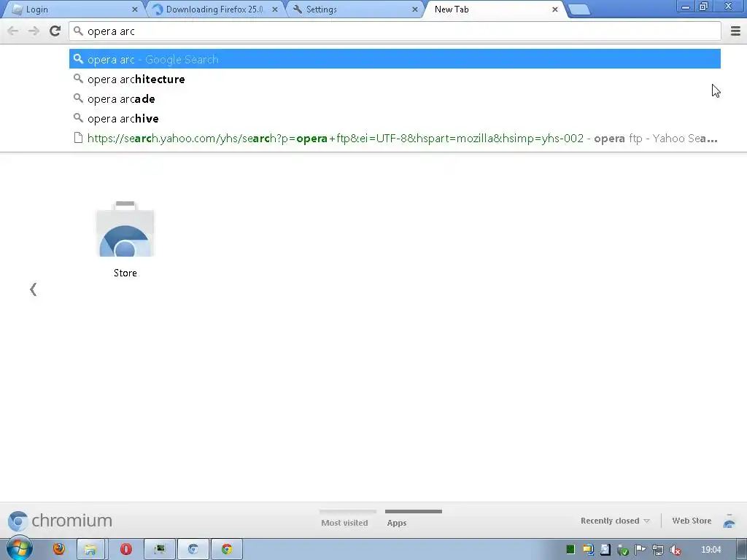Open the search.yahoo.com history suggestion
747x560 pixels.
[395, 138]
